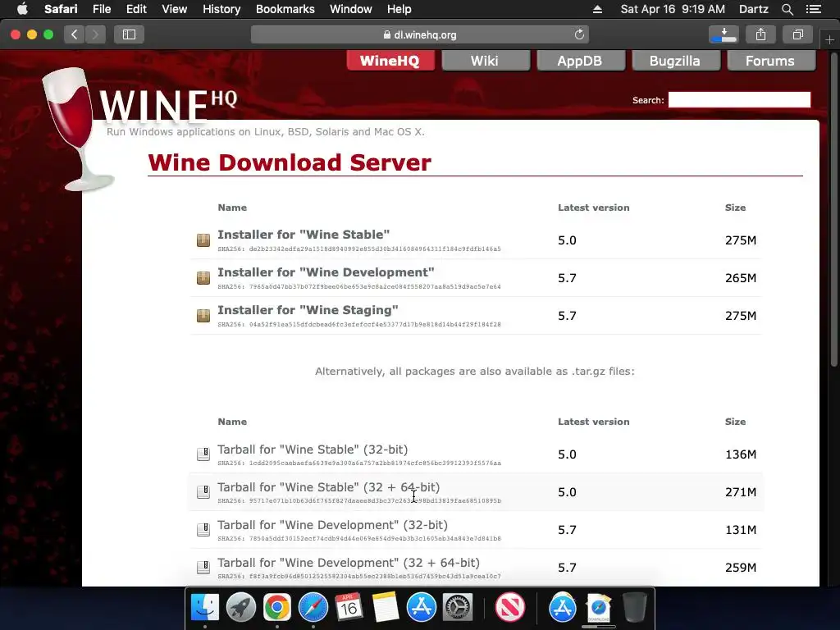Download Installer for "Wine Development"

[x=326, y=272]
